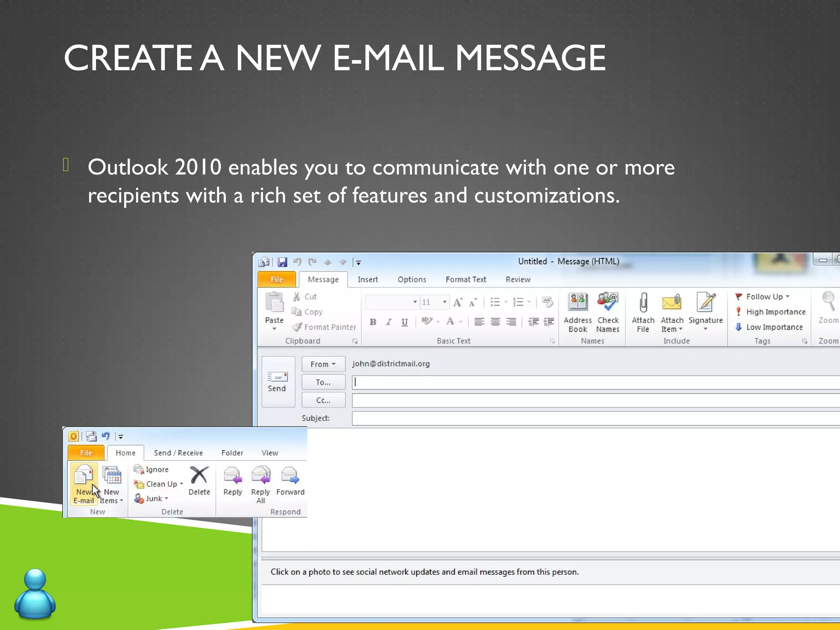Click into the Cc field
This screenshot has height=630, width=840.
click(x=596, y=400)
